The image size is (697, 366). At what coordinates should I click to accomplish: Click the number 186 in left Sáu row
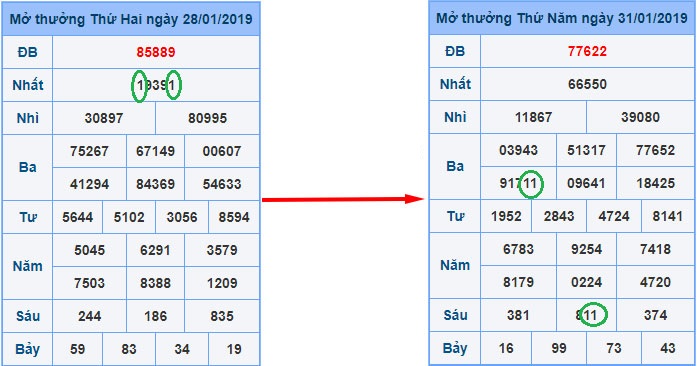point(155,316)
